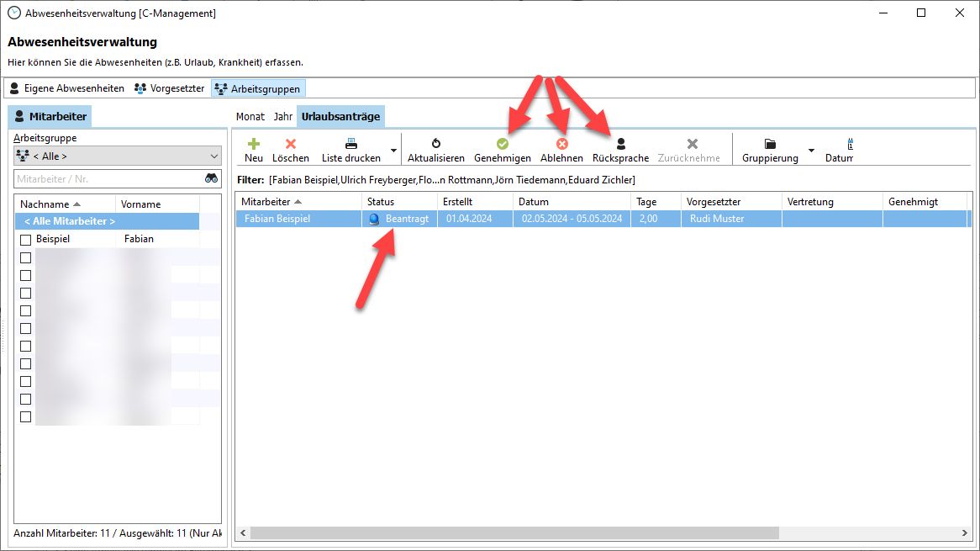
Task: Tick the checkbox below the Beispiel row
Action: click(25, 257)
